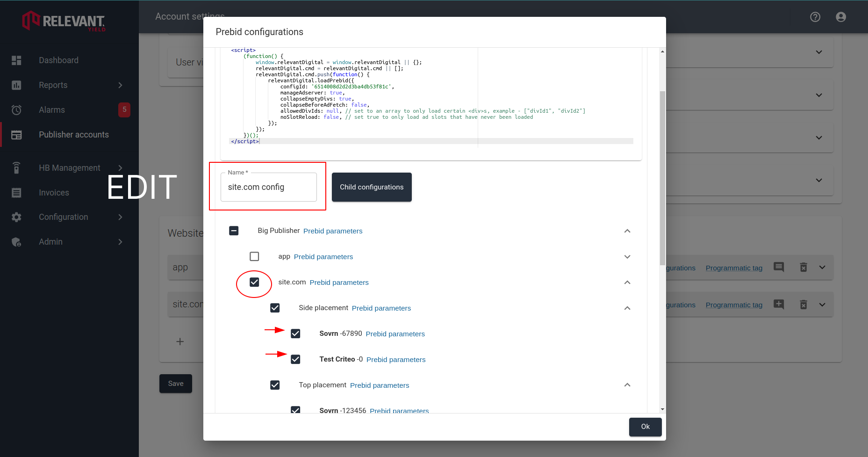Open the HB Management sidebar icon
The image size is (868, 457).
point(17,167)
